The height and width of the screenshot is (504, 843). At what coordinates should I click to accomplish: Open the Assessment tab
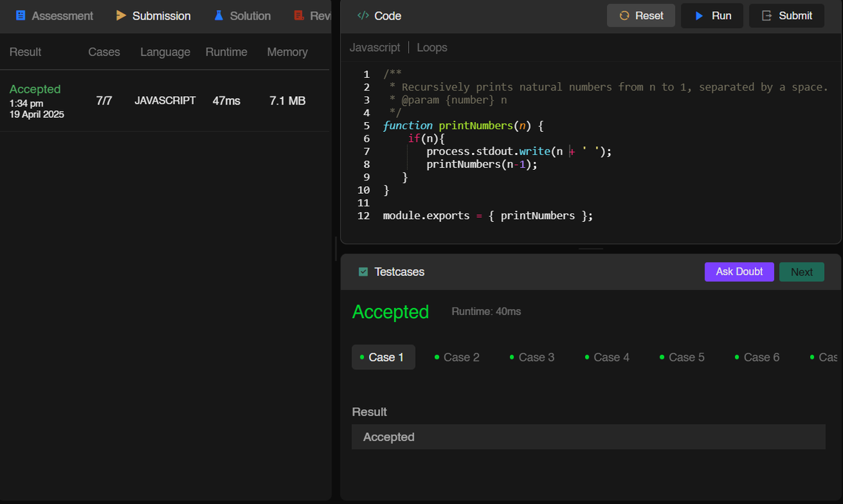pyautogui.click(x=54, y=15)
